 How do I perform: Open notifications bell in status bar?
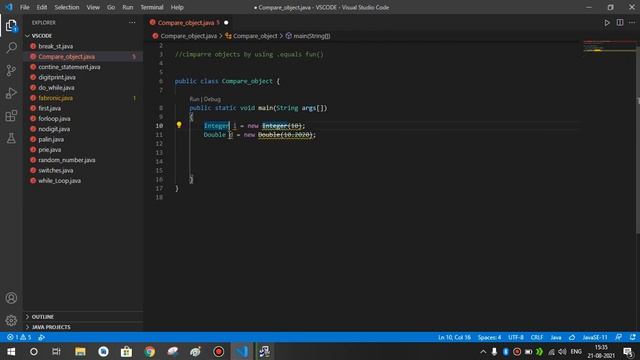coord(632,337)
